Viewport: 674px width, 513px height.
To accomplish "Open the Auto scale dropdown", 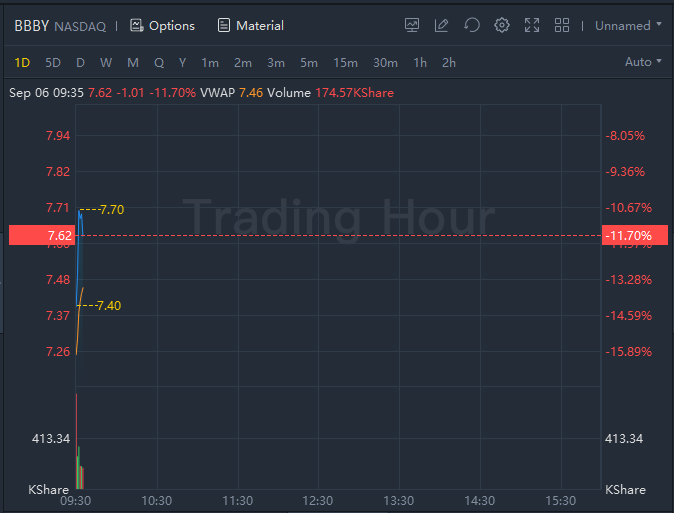I will (x=643, y=62).
